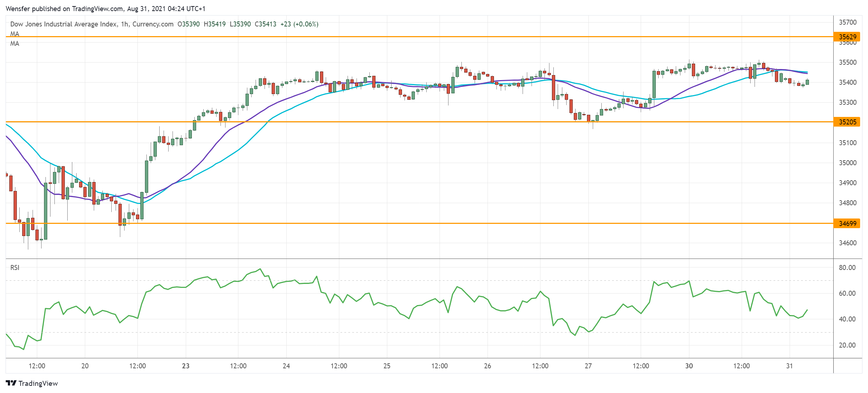Select the second MA indicator label
The height and width of the screenshot is (393, 868).
[14, 44]
